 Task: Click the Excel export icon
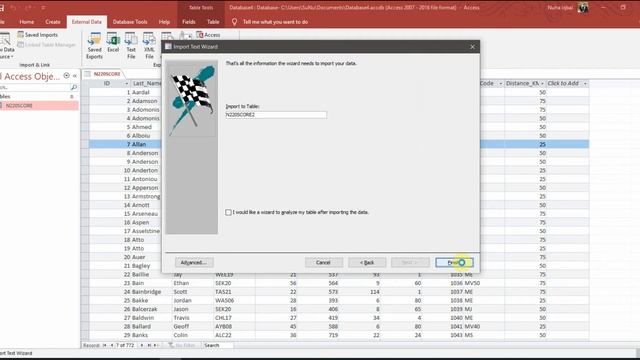pos(113,42)
